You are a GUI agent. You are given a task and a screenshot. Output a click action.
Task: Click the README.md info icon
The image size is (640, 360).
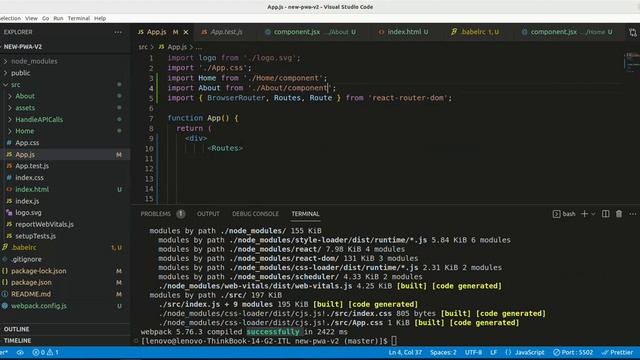point(5,294)
